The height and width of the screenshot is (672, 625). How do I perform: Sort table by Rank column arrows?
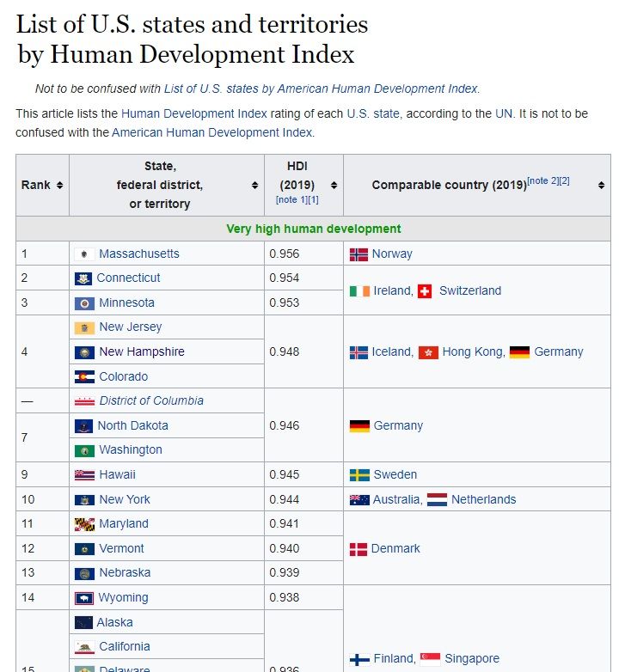click(59, 185)
